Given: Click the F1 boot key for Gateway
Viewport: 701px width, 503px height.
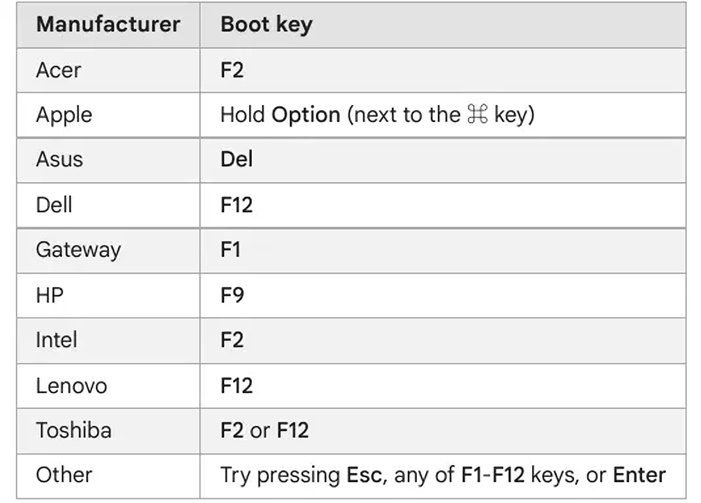Looking at the screenshot, I should point(231,249).
